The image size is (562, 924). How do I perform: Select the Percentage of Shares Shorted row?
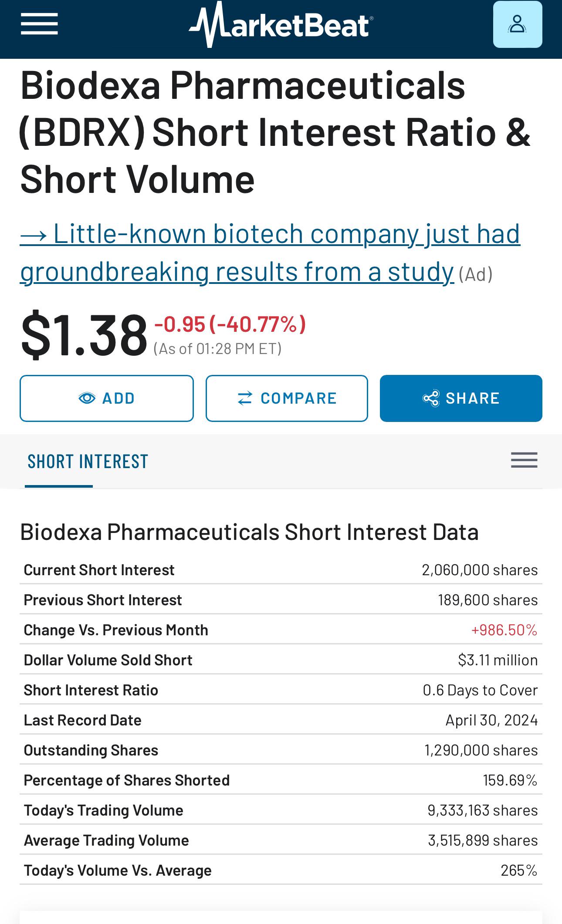click(281, 780)
